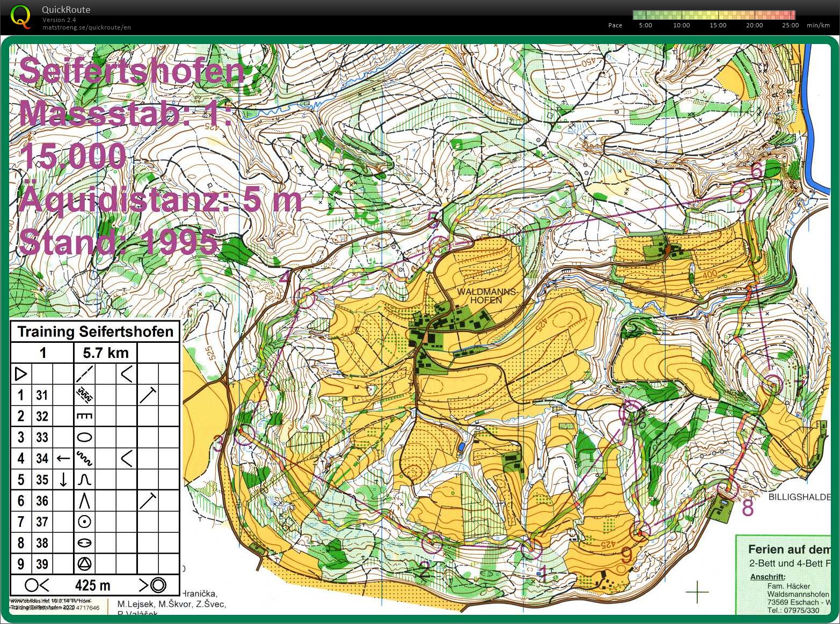Open the matstroeng.se/quickroute/en link
Screen dimensions: 840x624
pyautogui.click(x=86, y=27)
